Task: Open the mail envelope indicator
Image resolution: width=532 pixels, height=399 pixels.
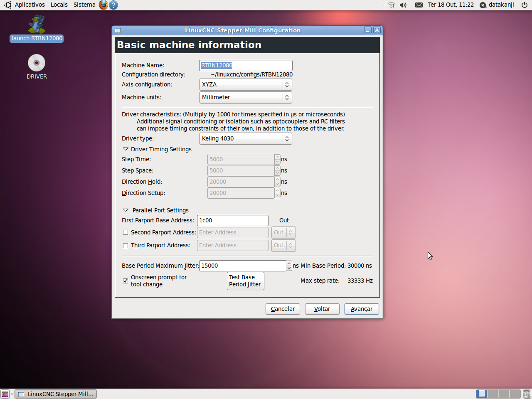Action: pos(419,5)
